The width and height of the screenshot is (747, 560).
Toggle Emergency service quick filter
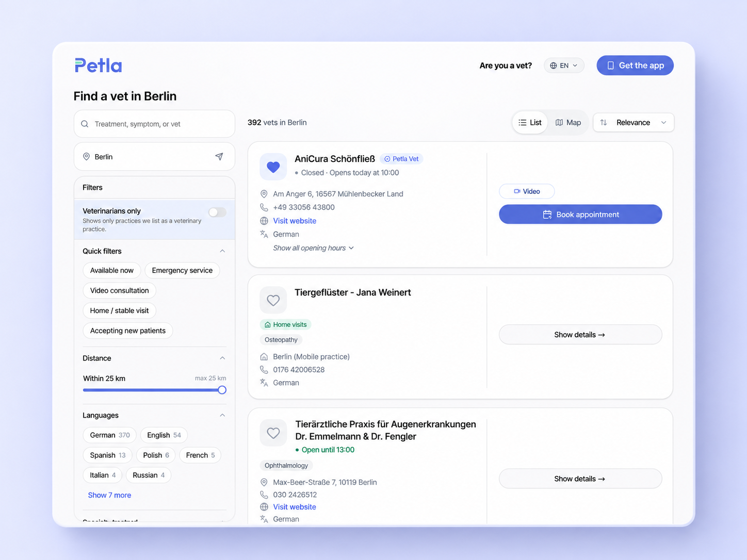(182, 270)
